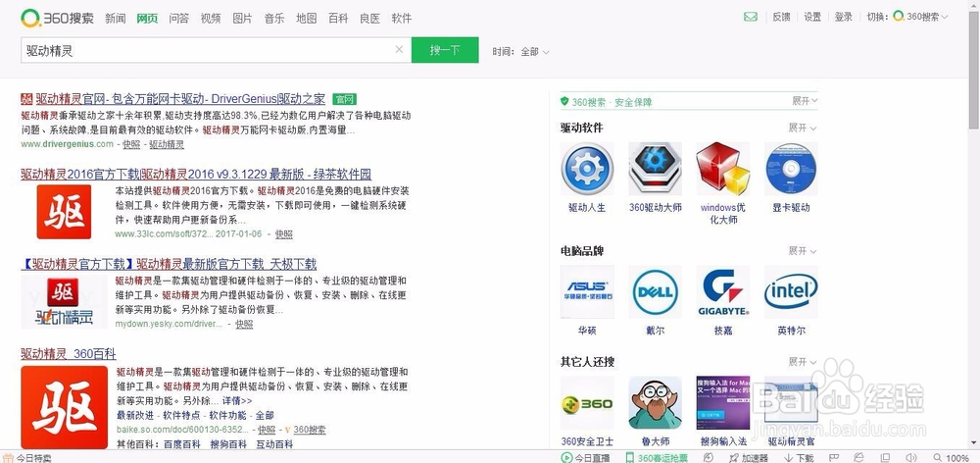Click the window split icon in status bar
This screenshot has width=980, height=463.
pos(885,458)
